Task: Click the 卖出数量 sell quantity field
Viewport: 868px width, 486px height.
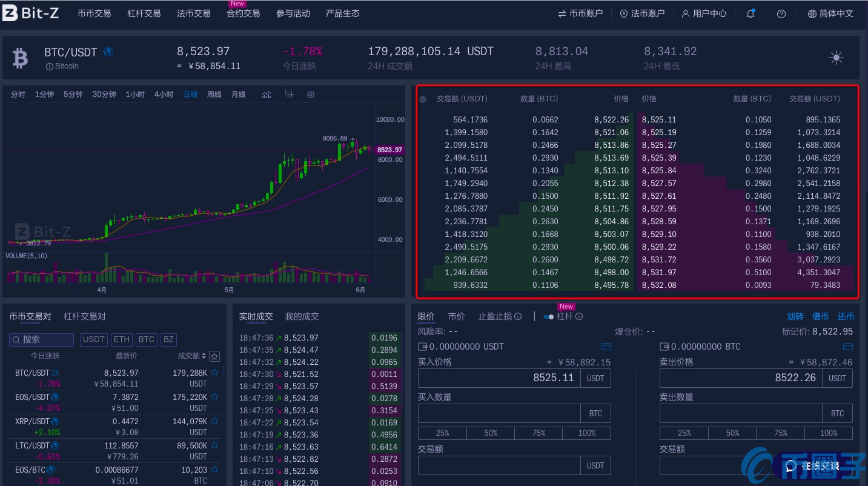Action: [741, 413]
